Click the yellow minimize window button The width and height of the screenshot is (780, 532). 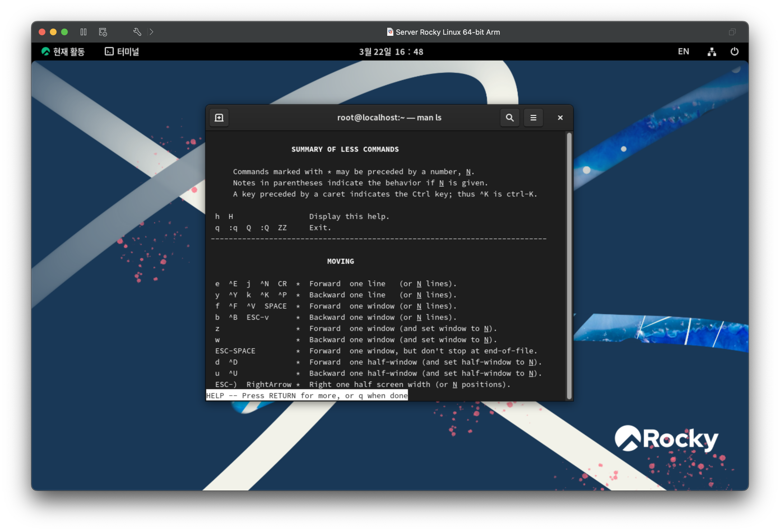(53, 32)
